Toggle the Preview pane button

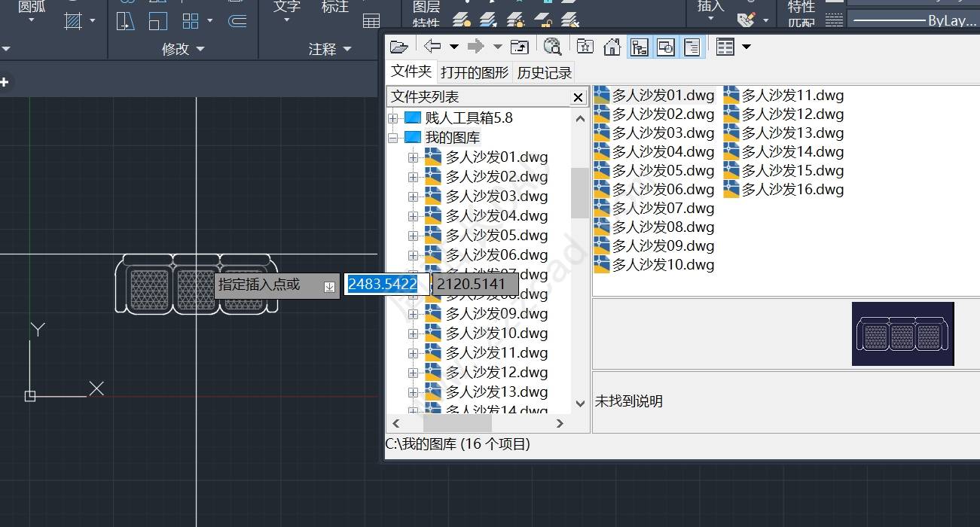pos(666,47)
